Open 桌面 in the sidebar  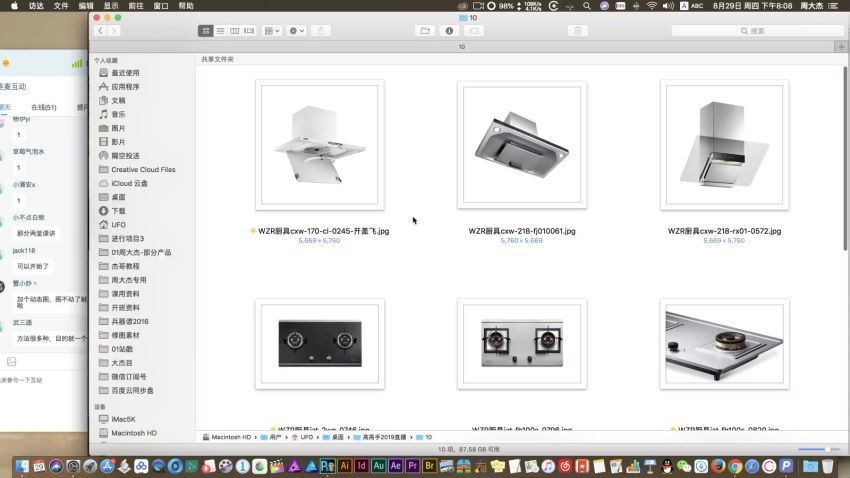pos(118,197)
